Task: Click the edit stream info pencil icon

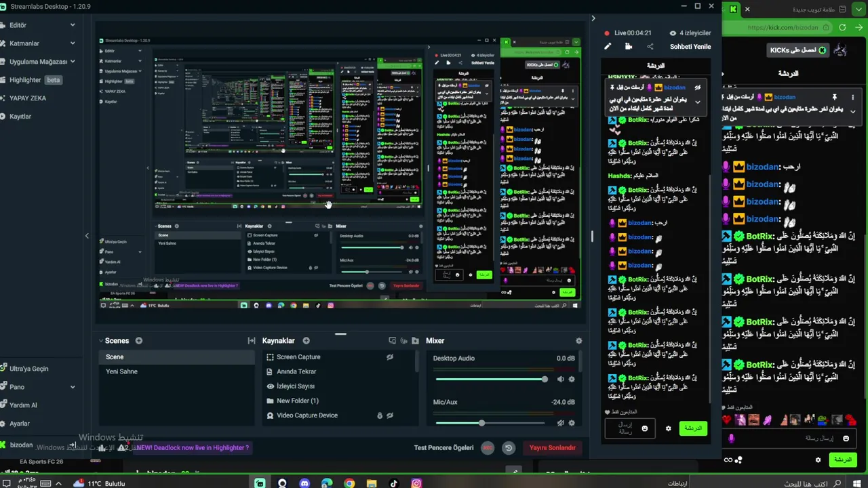Action: [x=608, y=47]
